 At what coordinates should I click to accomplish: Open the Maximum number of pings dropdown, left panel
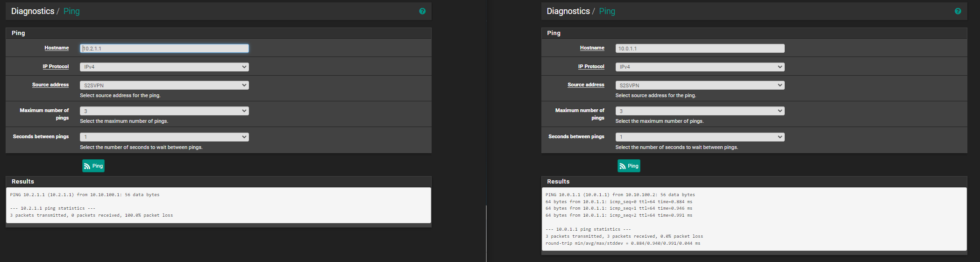point(164,111)
